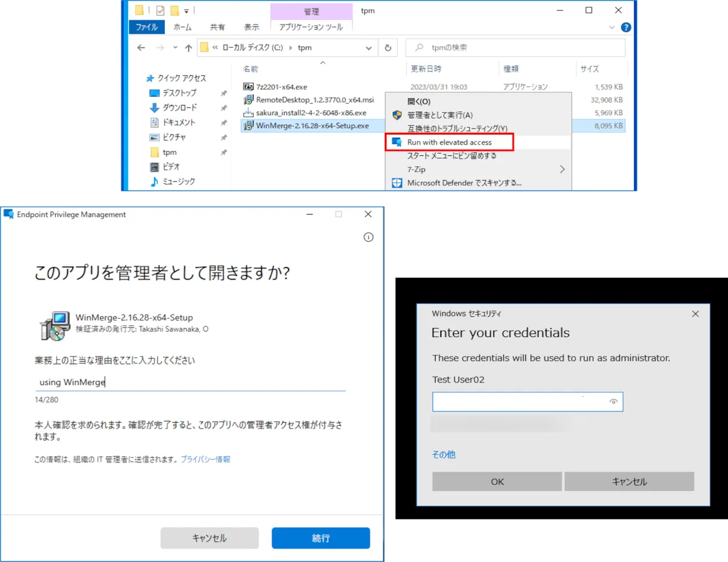The width and height of the screenshot is (728, 562).
Task: Expand the 7-Zip submenu arrow
Action: click(x=562, y=169)
